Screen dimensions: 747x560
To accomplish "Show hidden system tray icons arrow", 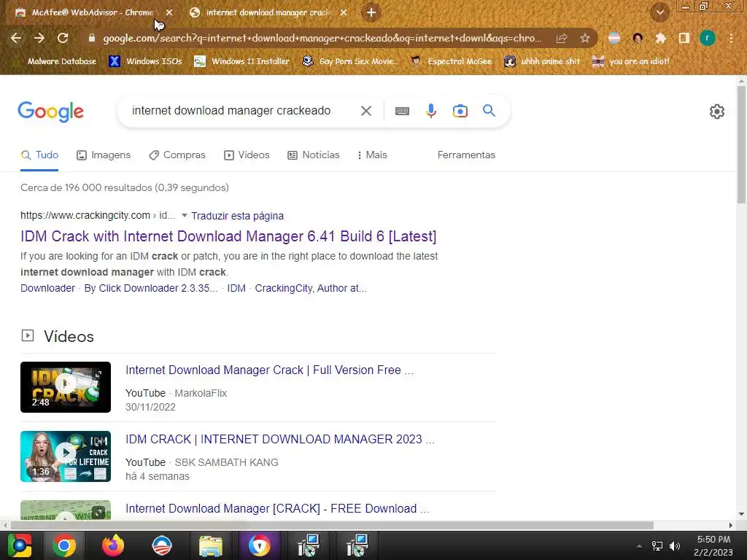I will (x=639, y=546).
